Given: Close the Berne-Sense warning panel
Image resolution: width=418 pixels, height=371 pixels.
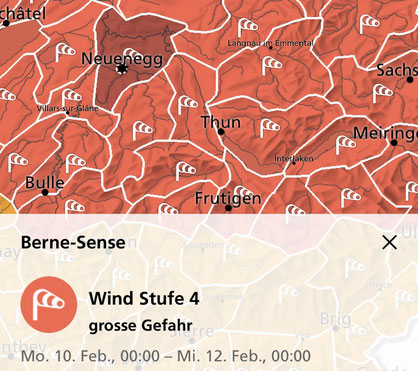Looking at the screenshot, I should pyautogui.click(x=389, y=242).
